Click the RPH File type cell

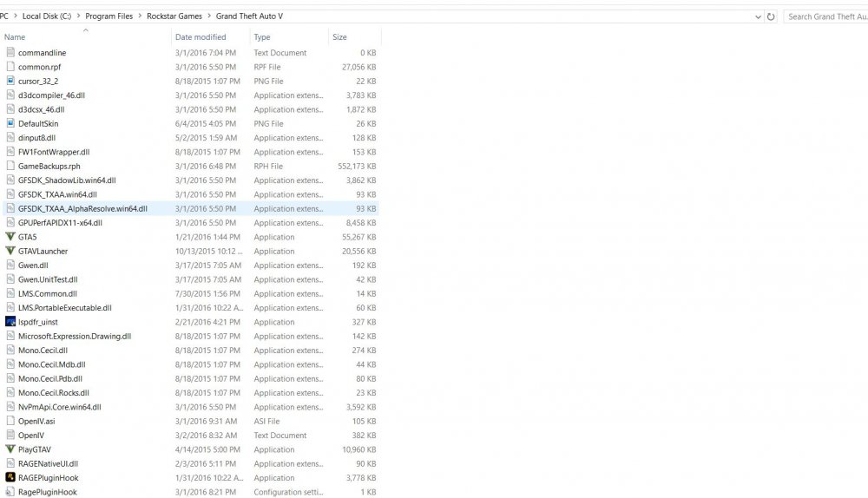tap(268, 166)
